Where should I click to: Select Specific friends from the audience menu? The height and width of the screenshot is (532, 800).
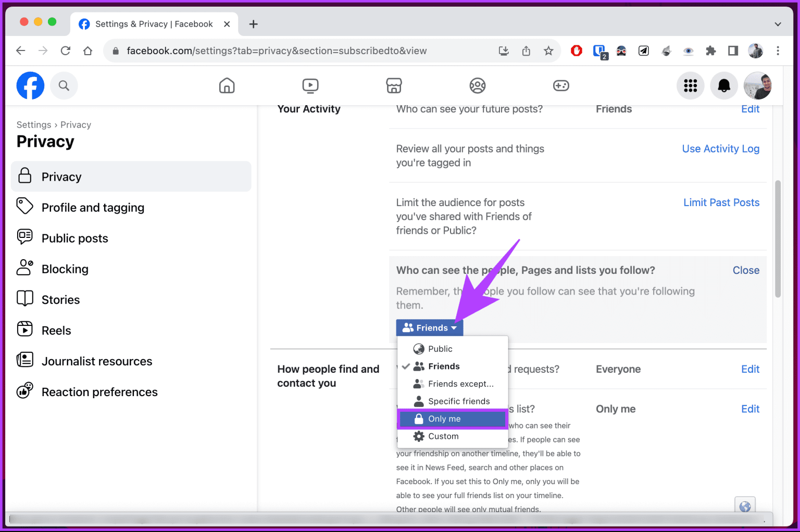click(x=458, y=401)
